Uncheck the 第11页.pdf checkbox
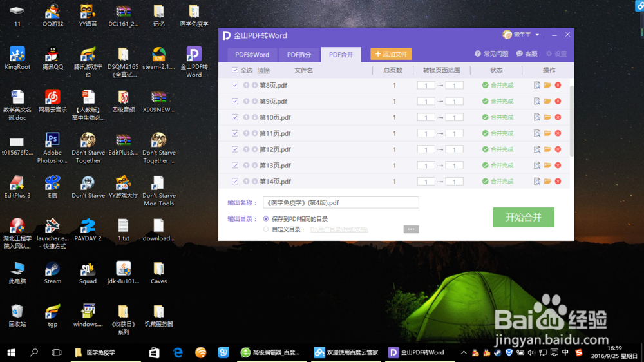The width and height of the screenshot is (644, 362). [x=235, y=133]
